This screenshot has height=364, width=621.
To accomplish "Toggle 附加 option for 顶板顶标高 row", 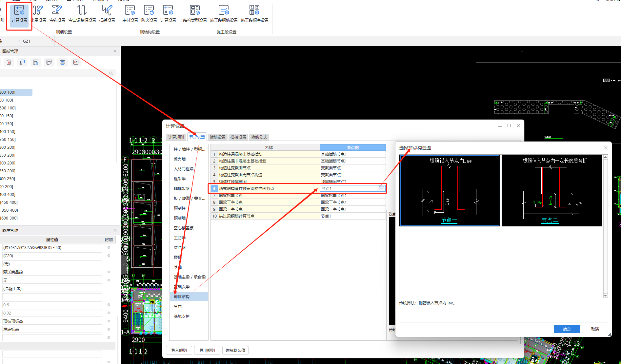I will pos(109,321).
